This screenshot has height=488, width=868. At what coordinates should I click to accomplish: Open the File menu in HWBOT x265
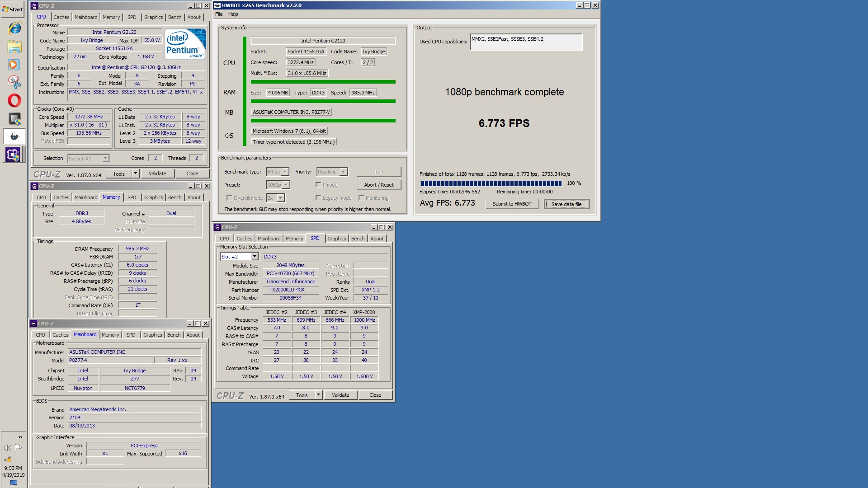[219, 14]
